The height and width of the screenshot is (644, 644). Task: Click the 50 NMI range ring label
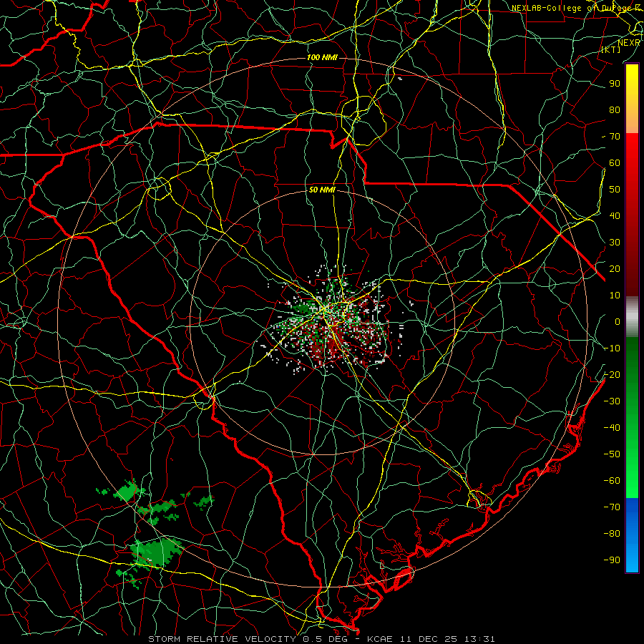tap(322, 190)
